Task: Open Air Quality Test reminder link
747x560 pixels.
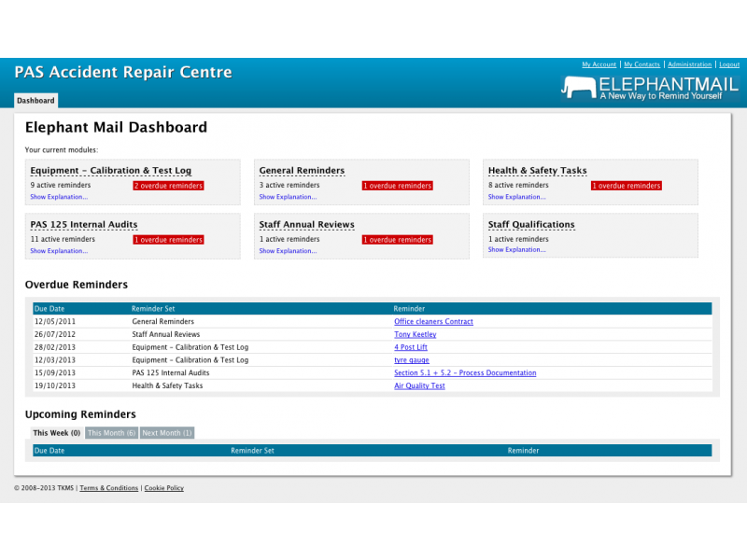Action: pyautogui.click(x=419, y=385)
